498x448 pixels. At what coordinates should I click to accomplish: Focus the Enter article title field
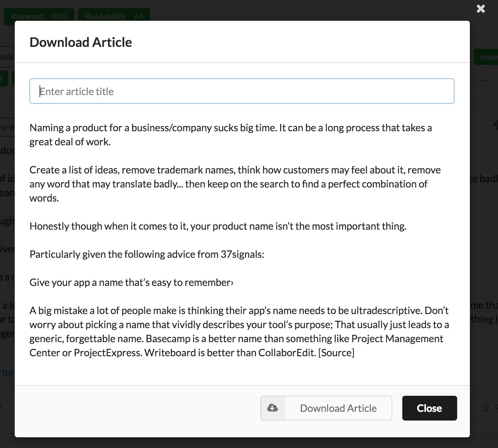tap(242, 91)
